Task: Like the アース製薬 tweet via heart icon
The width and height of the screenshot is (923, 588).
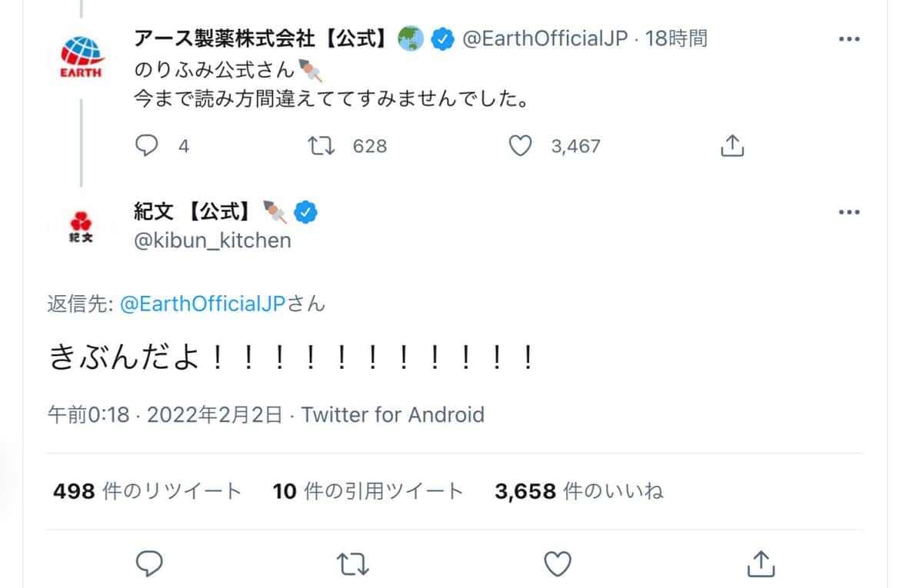Action: click(x=521, y=145)
